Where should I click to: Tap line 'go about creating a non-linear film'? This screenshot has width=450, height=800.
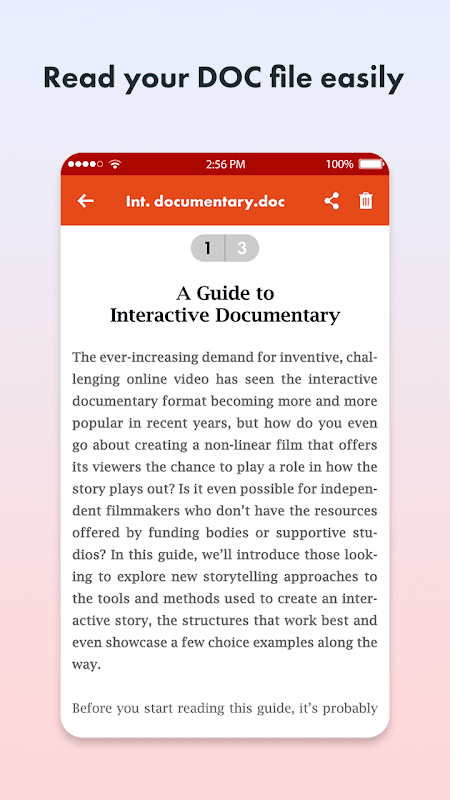coord(224,445)
